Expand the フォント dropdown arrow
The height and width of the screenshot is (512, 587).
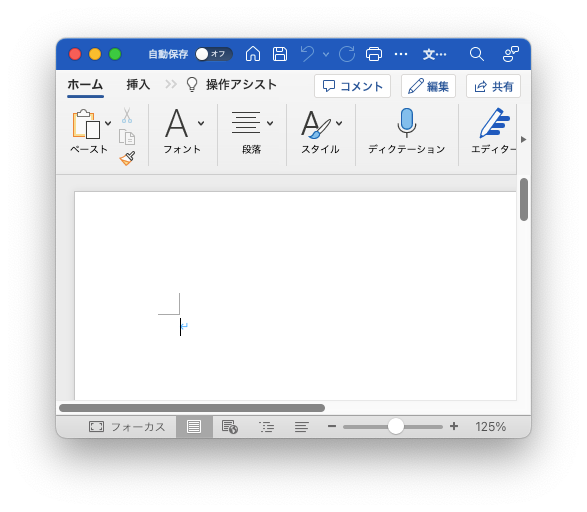[x=201, y=123]
